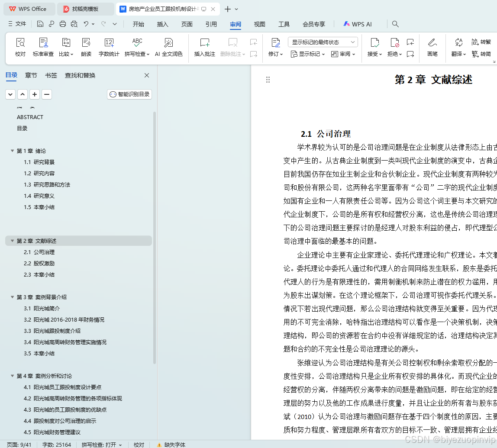Open the 文件 menu
The width and height of the screenshot is (497, 448).
point(17,24)
